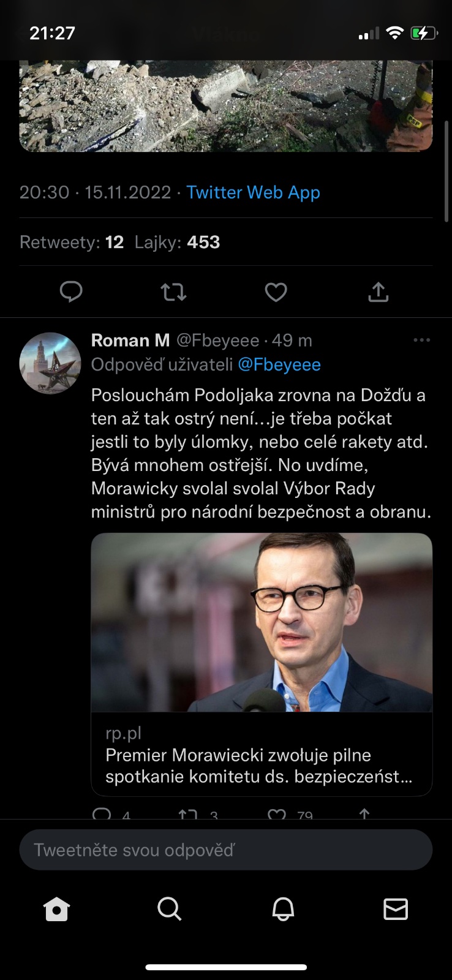
Task: Tap retweet icon under main tweet
Action: tap(174, 292)
